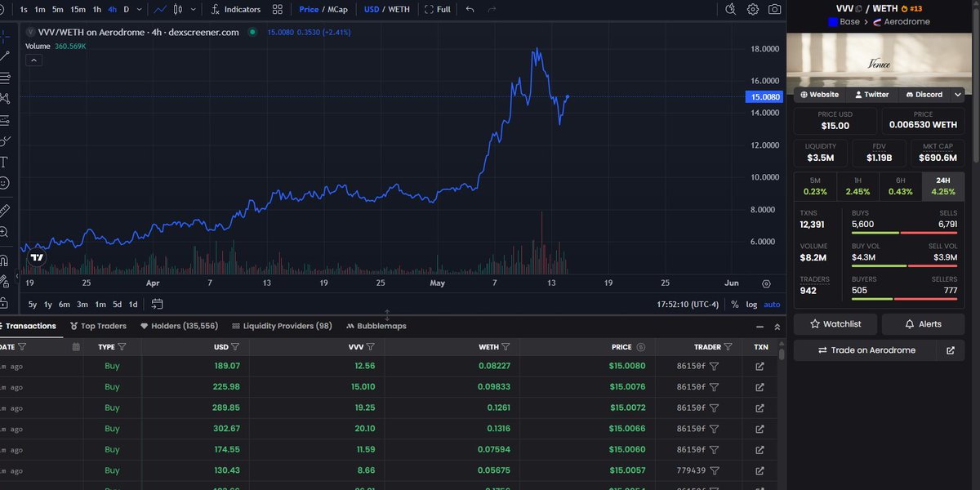Switch timeframe to 1h

97,10
